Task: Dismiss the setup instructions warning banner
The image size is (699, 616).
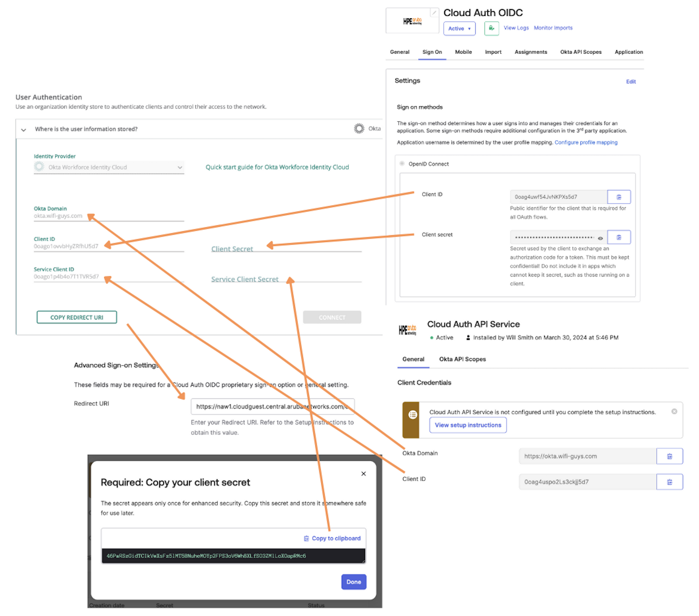Action: (674, 411)
